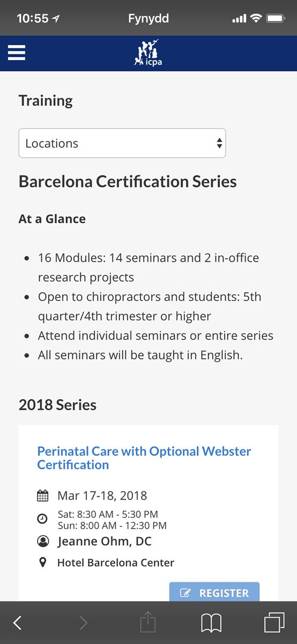Open Perinatal Care with Optional Webster Certification link
Screen dimensions: 297x644
tap(144, 458)
